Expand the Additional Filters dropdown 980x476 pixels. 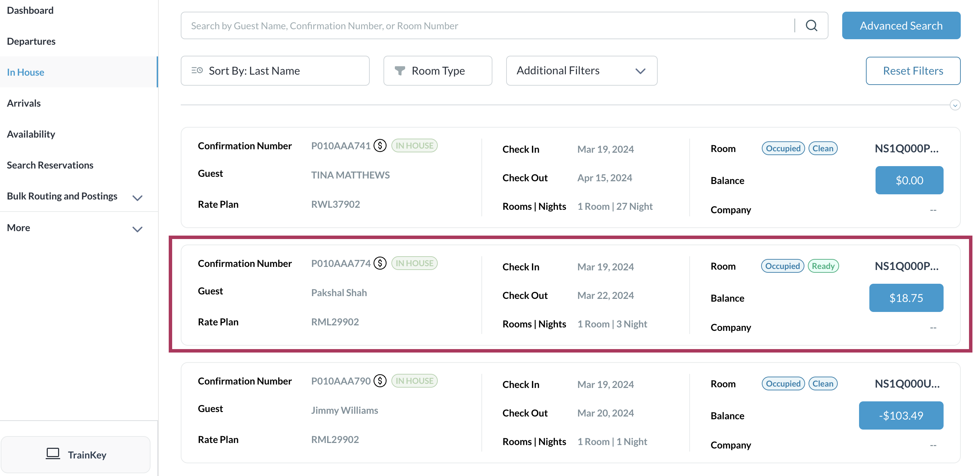[x=581, y=71]
